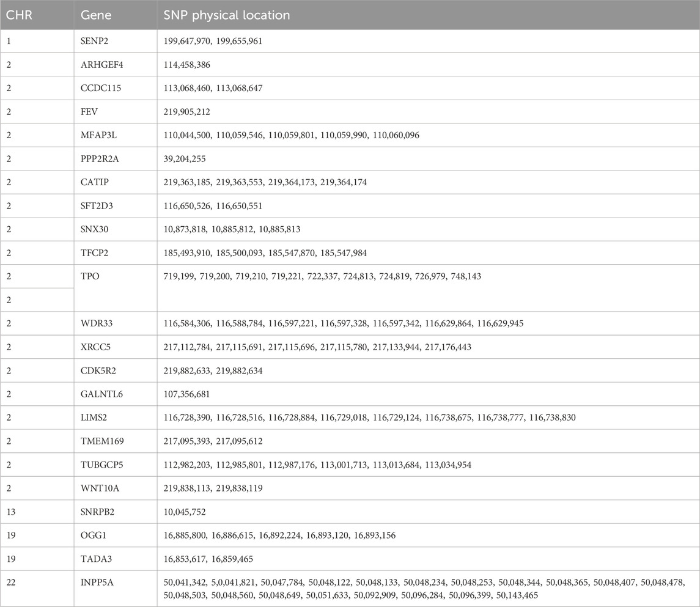Click LIMS2 locations starting 116,728,390
700x607 pixels.
coord(370,418)
